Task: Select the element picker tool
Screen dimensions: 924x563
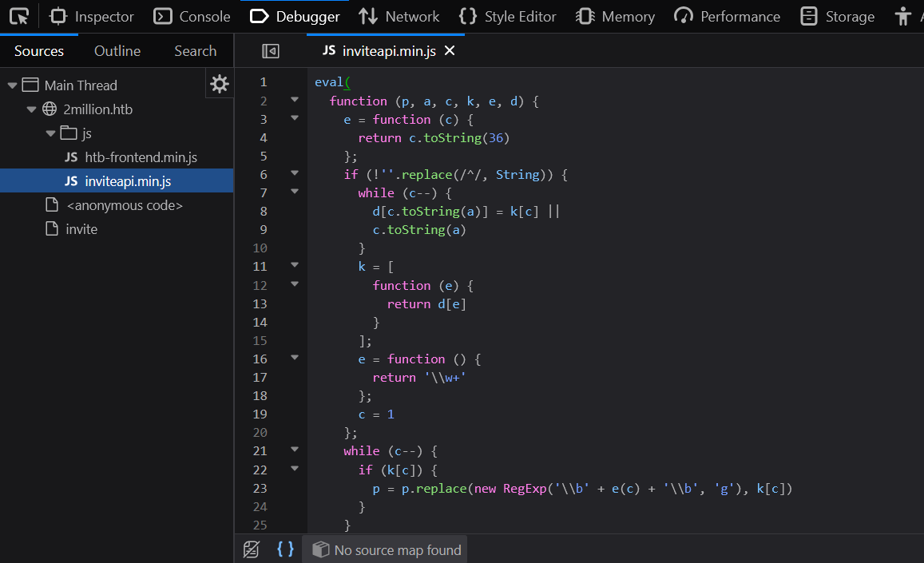Action: point(18,16)
